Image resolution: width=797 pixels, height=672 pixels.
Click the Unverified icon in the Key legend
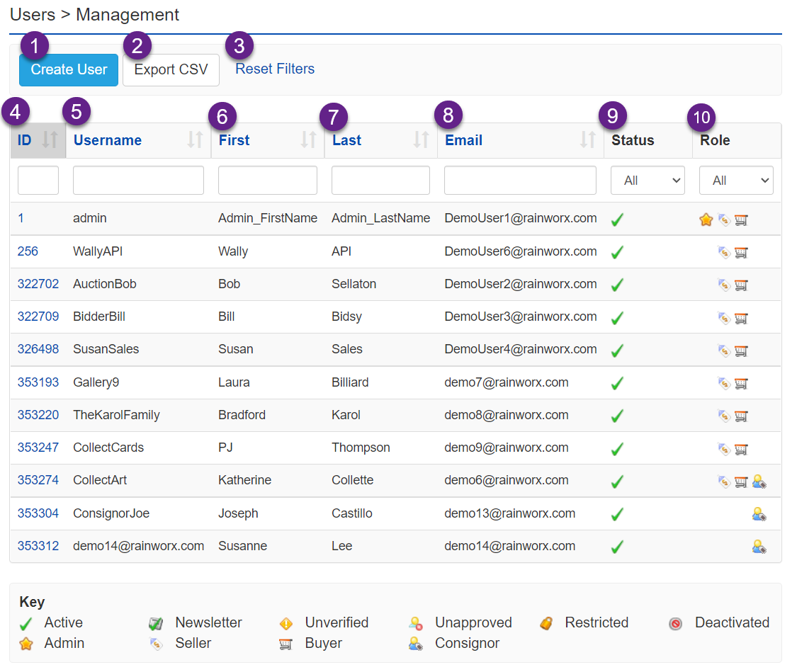coord(286,623)
